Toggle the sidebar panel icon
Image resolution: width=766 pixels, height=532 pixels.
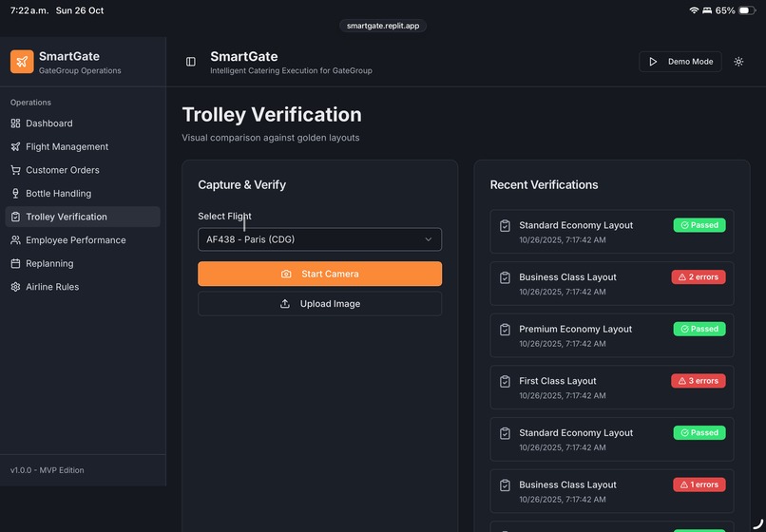click(x=191, y=62)
